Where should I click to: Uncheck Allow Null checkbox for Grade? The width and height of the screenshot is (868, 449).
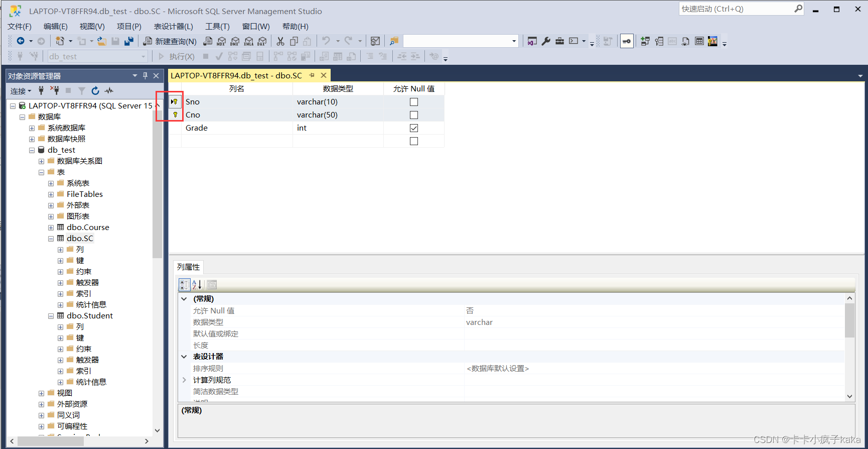pos(414,128)
